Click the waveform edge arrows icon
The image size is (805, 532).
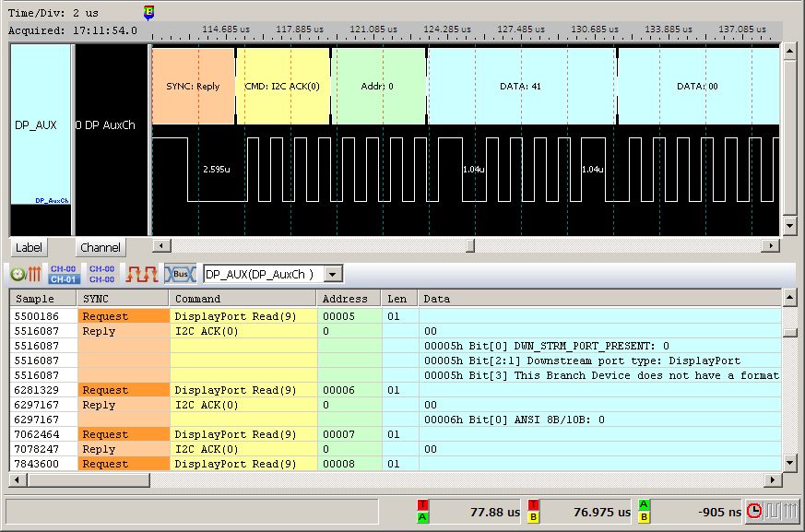click(x=142, y=274)
